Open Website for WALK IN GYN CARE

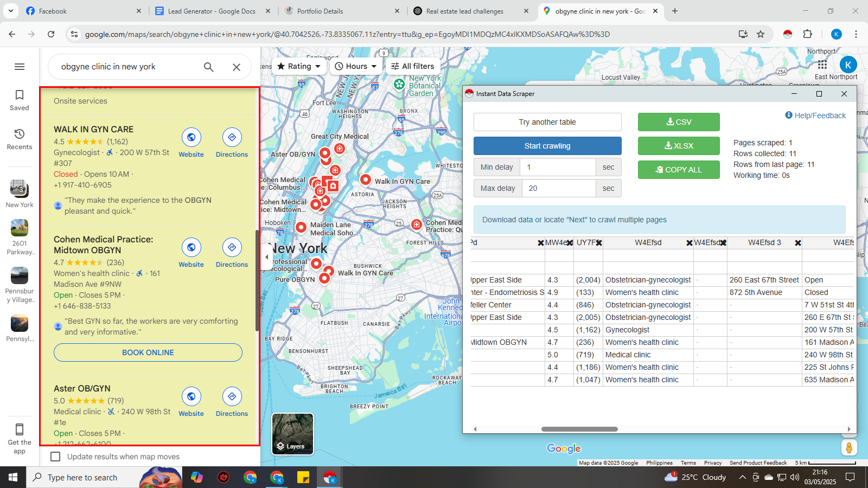(x=192, y=143)
